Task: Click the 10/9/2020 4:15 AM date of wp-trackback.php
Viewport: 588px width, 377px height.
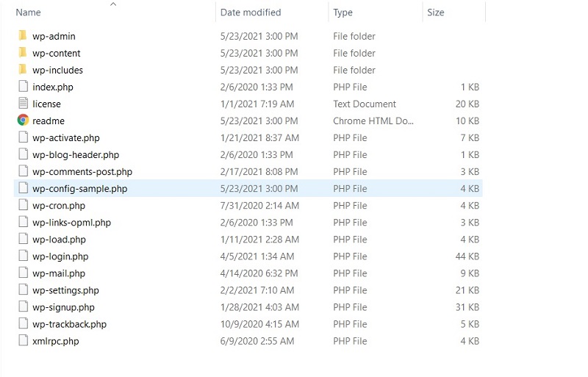Action: click(259, 324)
